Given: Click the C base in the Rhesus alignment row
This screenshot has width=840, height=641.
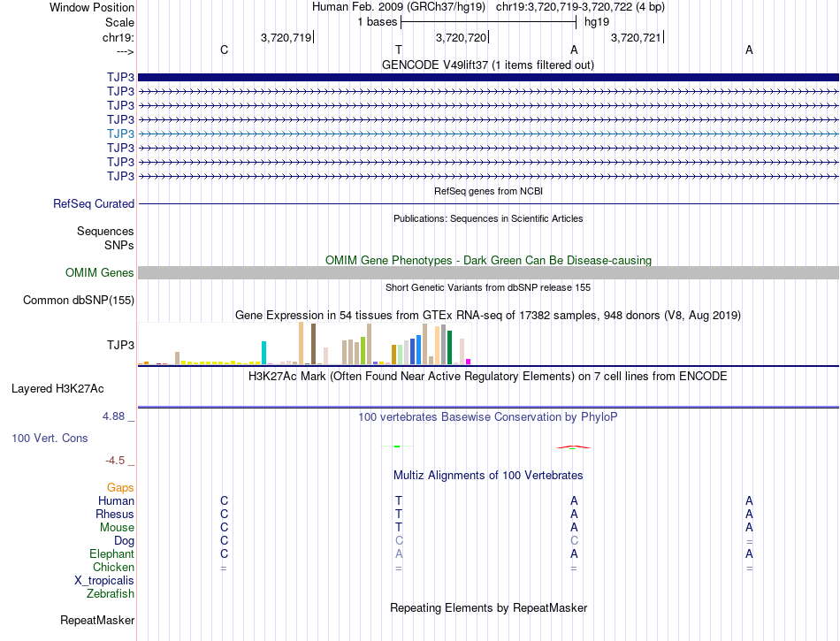Looking at the screenshot, I should (224, 514).
